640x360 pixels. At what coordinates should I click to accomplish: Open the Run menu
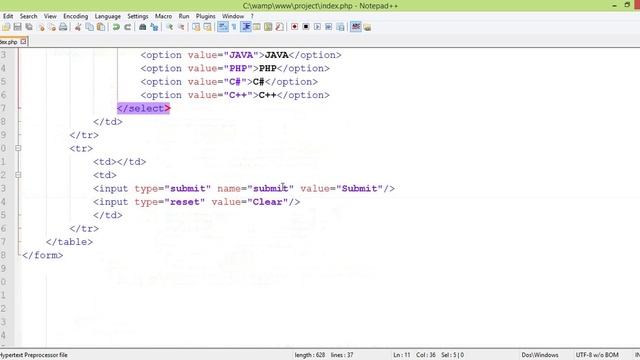point(184,16)
